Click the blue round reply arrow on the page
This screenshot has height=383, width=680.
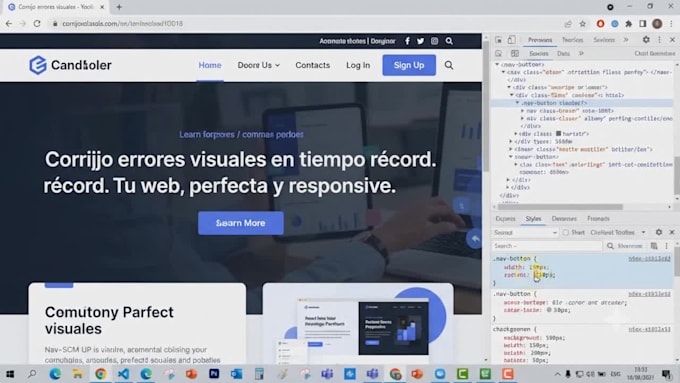pyautogui.click(x=475, y=239)
